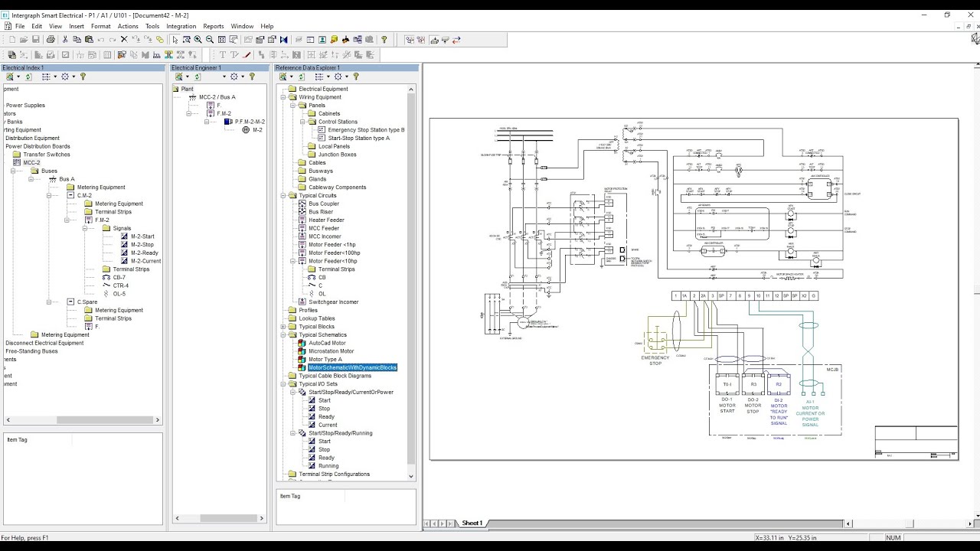The image size is (980, 551).
Task: Click the Save toolbar icon
Action: coord(35,39)
